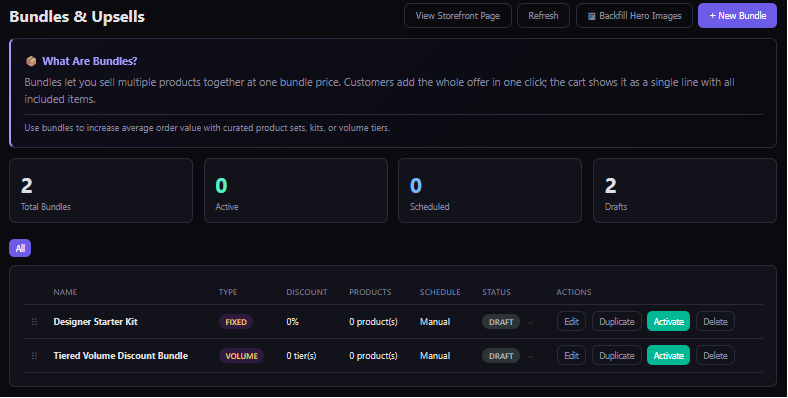
Task: Click the 0 tier(s) cell
Action: (301, 356)
